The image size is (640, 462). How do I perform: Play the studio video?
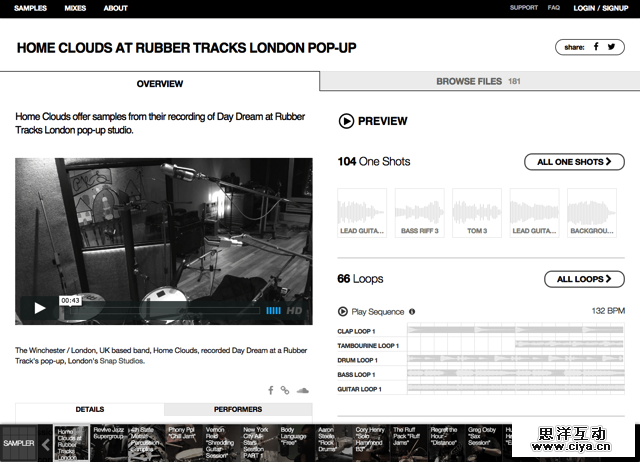point(40,308)
